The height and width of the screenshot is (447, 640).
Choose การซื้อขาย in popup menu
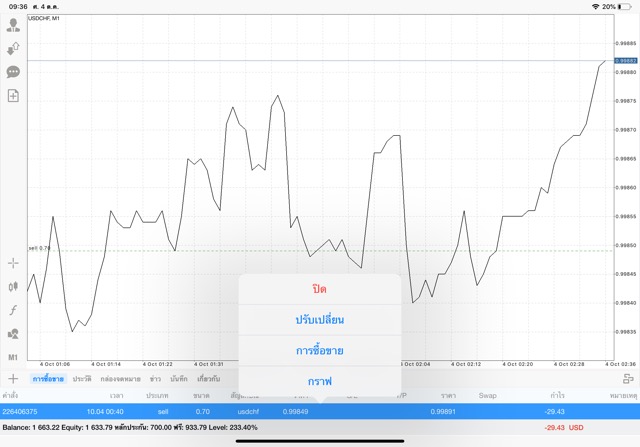pyautogui.click(x=320, y=350)
